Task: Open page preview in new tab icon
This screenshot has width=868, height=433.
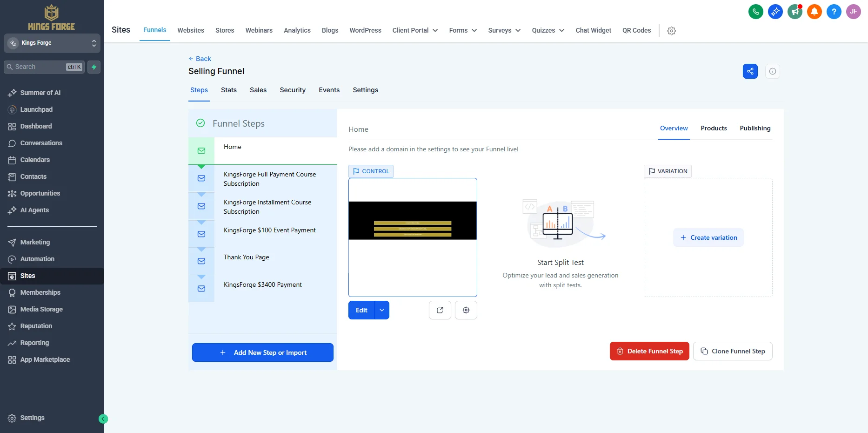Action: [440, 310]
